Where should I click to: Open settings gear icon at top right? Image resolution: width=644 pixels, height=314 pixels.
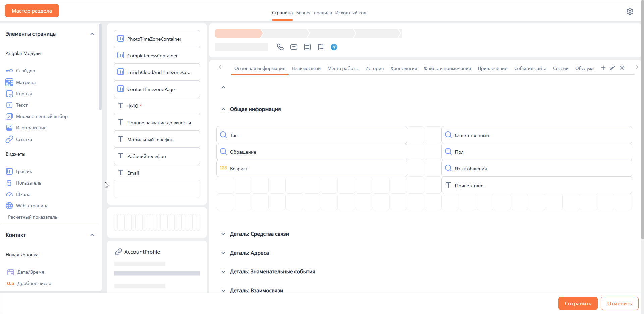point(630,11)
